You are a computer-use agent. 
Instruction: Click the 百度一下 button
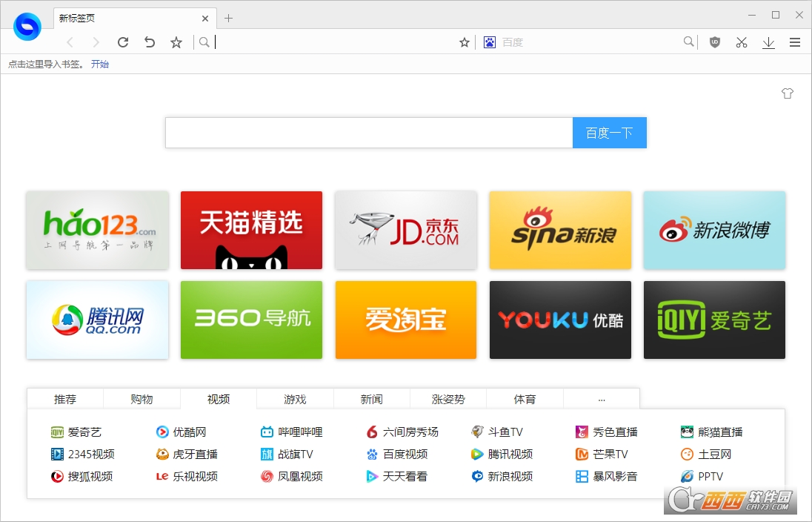(x=610, y=133)
